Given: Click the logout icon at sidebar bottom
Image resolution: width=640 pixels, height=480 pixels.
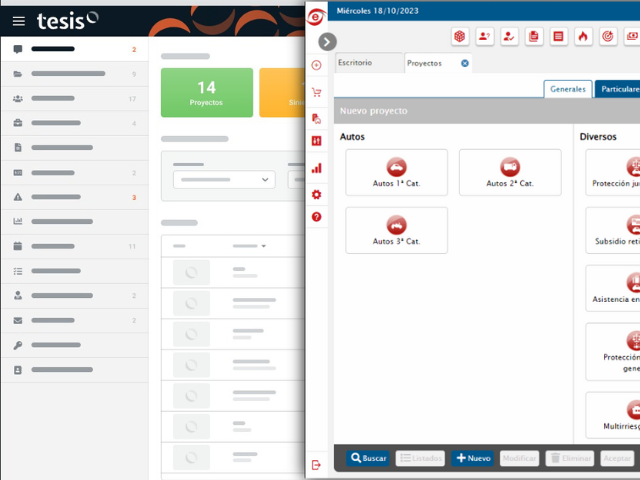Looking at the screenshot, I should click(317, 464).
